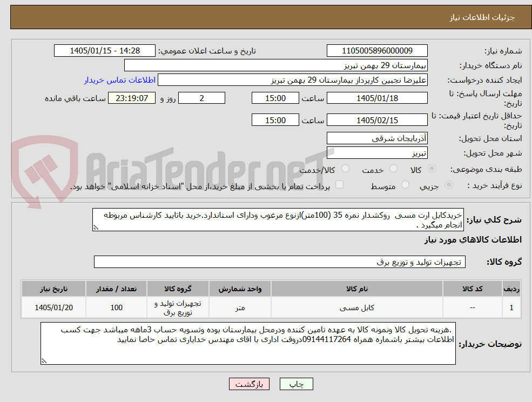532x402 pixels.
Task: Click the چاپ print button
Action: pos(296,384)
